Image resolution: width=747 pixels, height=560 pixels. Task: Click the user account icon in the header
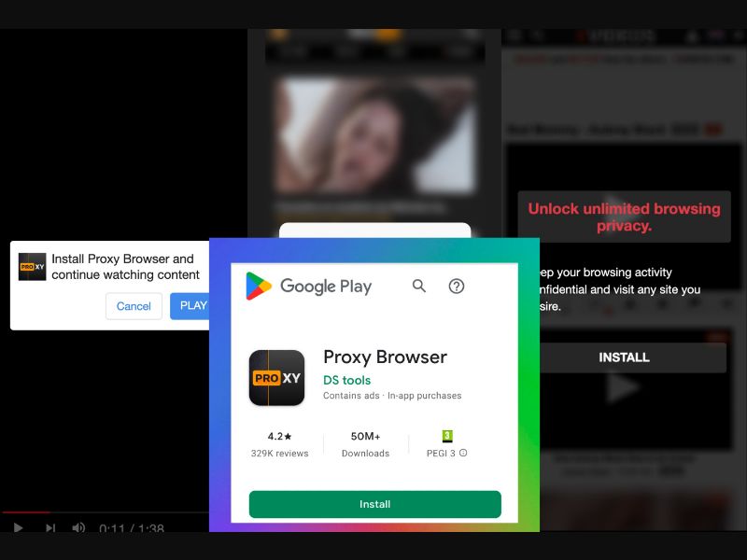[x=692, y=35]
